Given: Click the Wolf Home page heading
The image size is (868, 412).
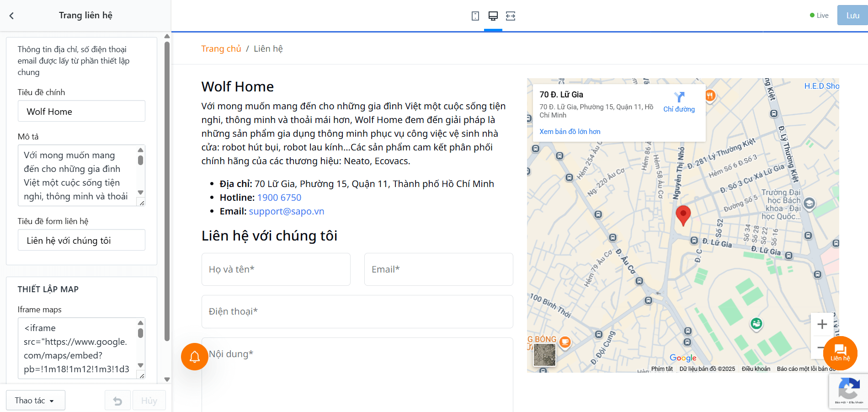Looking at the screenshot, I should tap(238, 86).
